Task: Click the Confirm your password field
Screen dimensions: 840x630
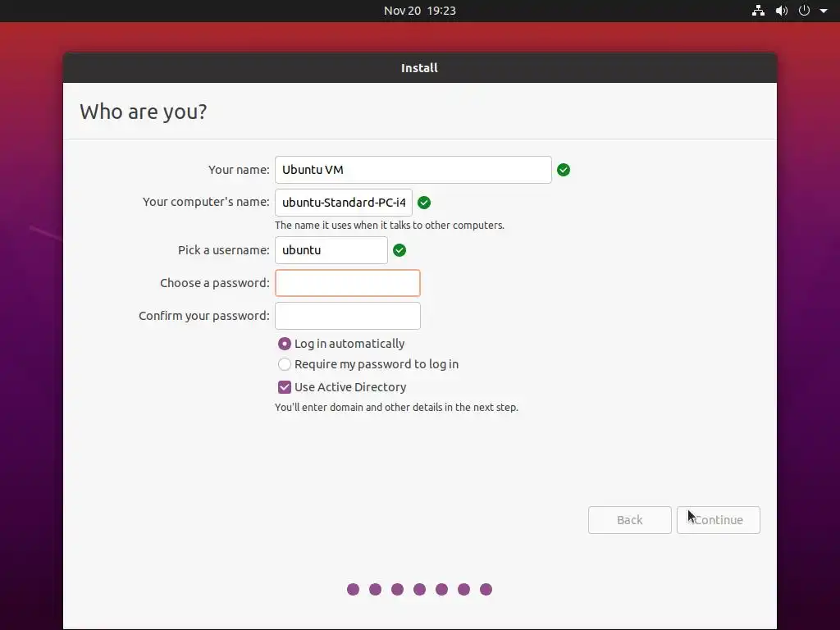Action: click(348, 316)
